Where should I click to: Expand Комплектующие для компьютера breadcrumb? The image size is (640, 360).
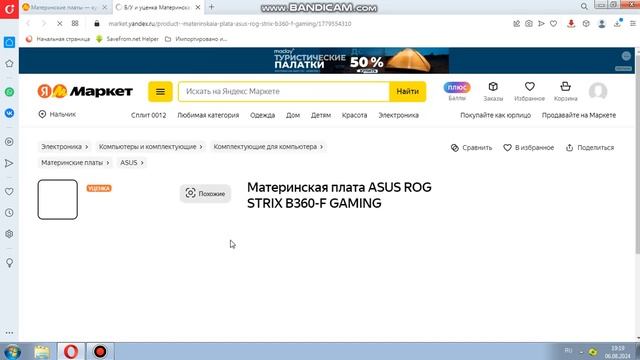268,147
